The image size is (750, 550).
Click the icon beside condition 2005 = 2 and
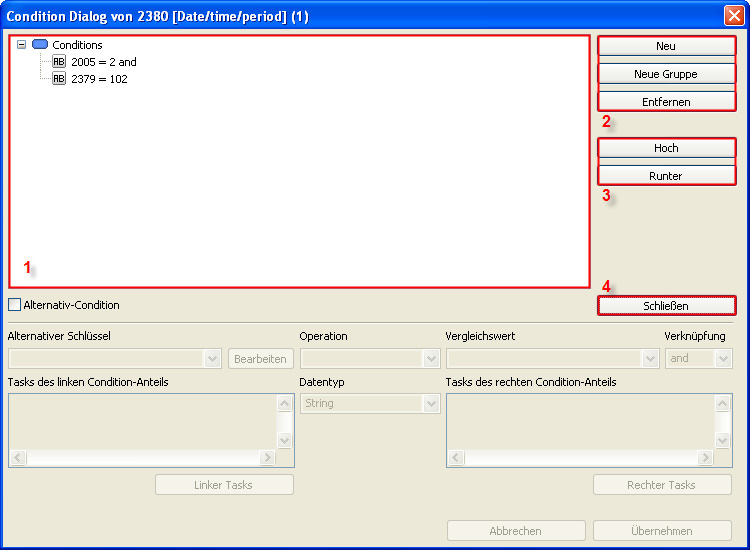[59, 62]
